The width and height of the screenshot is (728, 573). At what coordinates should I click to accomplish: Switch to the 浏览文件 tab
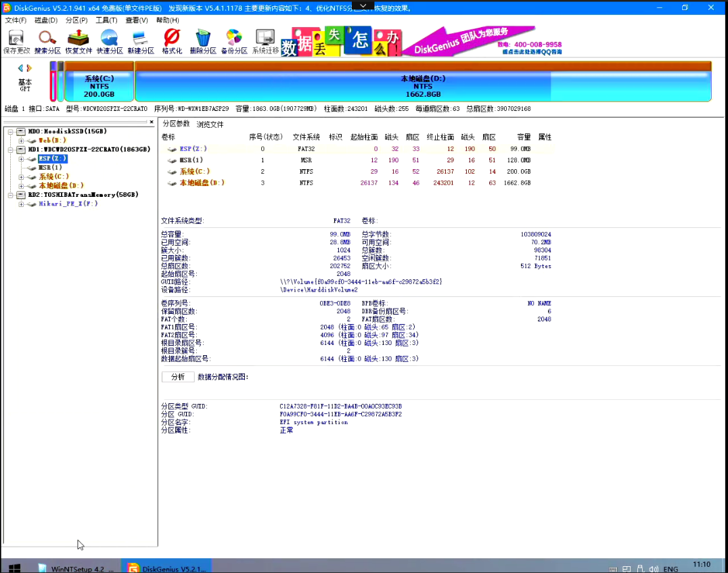[x=208, y=124]
